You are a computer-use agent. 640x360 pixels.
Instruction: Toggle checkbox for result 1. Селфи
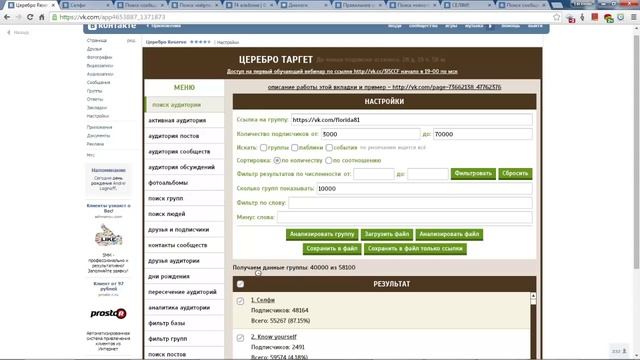[240, 301]
